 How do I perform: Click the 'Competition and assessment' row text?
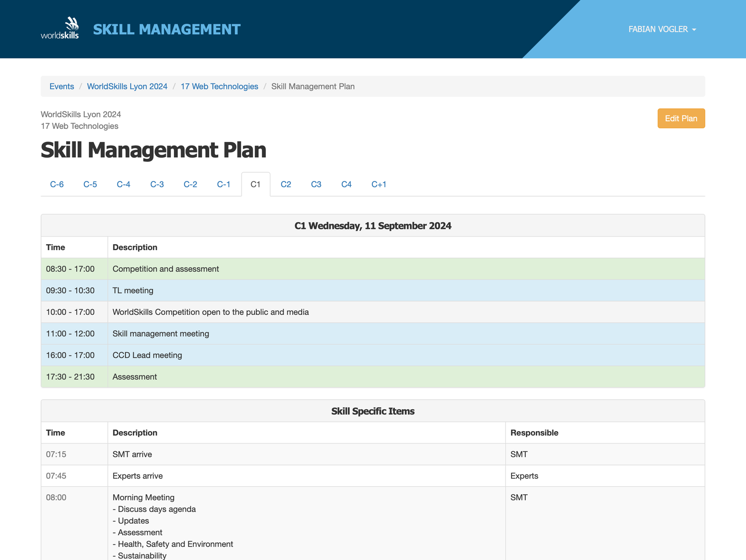[x=166, y=269]
